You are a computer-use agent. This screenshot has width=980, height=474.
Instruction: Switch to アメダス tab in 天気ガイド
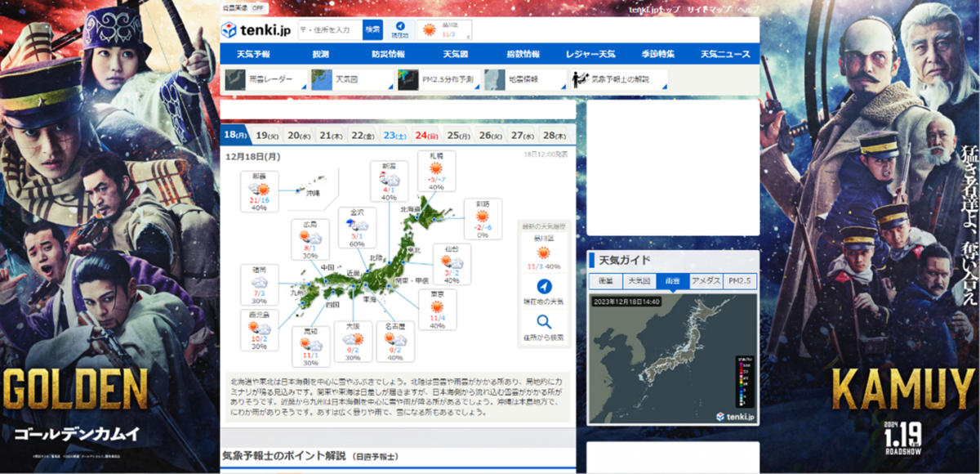pyautogui.click(x=706, y=280)
